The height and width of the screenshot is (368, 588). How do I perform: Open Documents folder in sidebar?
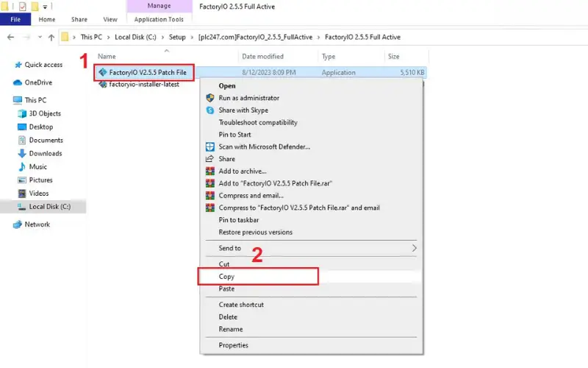point(46,140)
